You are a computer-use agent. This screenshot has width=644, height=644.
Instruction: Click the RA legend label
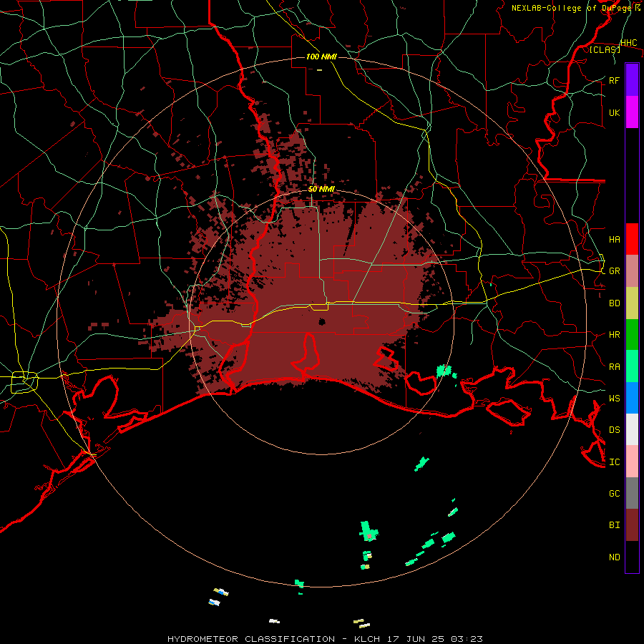click(614, 366)
